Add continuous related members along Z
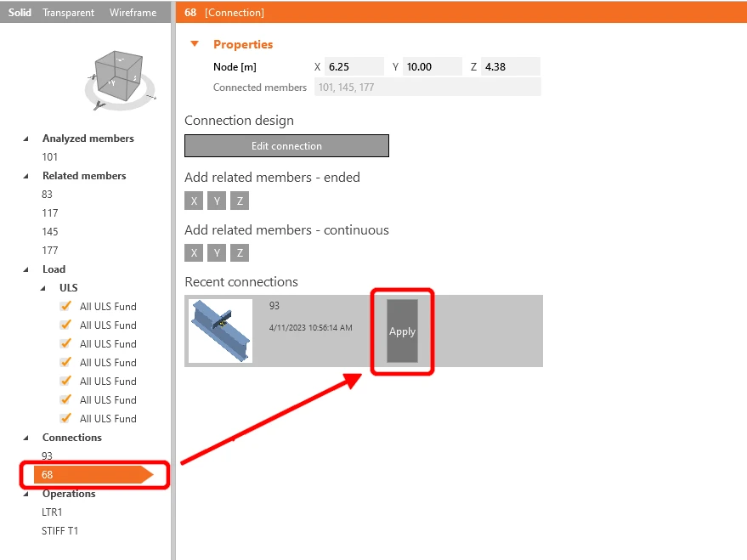This screenshot has width=747, height=560. [x=240, y=253]
